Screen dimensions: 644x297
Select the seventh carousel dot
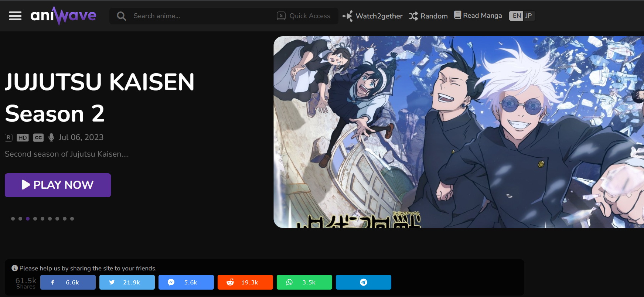57,219
